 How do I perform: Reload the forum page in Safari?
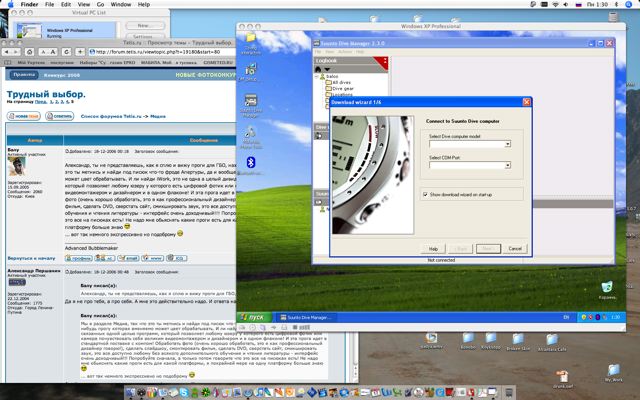67,52
